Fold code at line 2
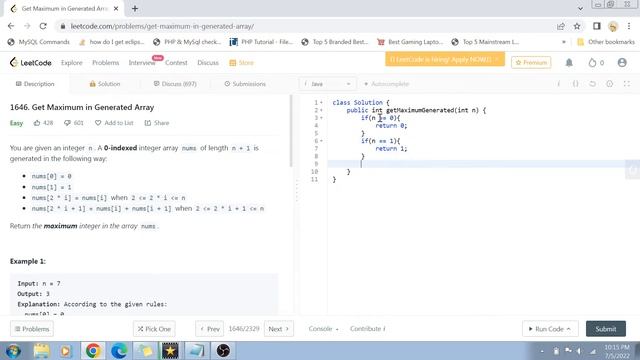This screenshot has width=640, height=360. point(322,110)
